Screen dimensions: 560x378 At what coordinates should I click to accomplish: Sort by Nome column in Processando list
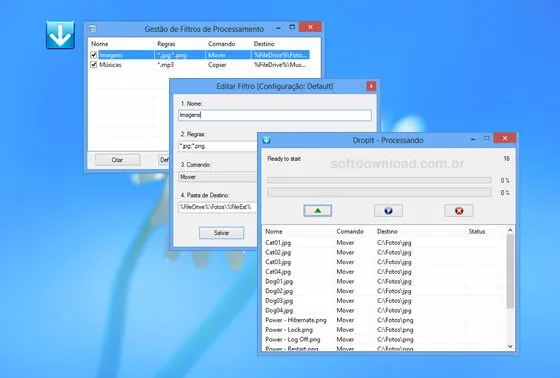[x=274, y=232]
